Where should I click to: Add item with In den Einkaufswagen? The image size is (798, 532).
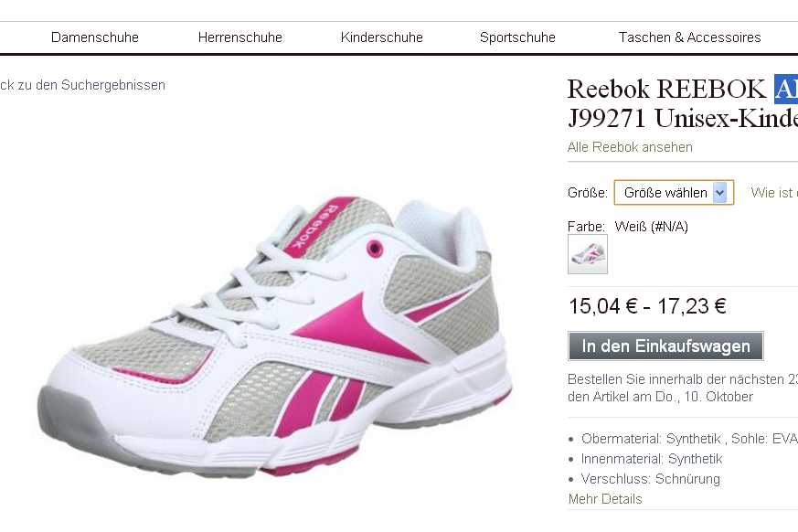click(665, 346)
